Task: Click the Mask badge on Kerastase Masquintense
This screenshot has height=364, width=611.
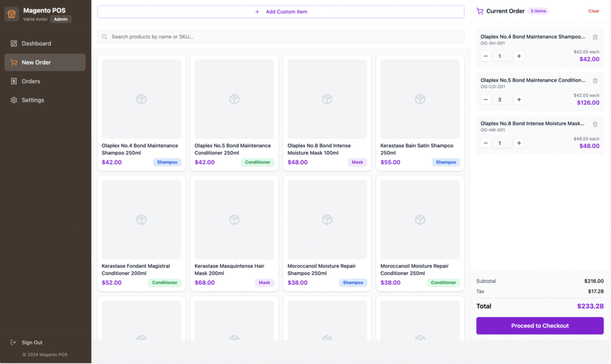Action: click(264, 282)
